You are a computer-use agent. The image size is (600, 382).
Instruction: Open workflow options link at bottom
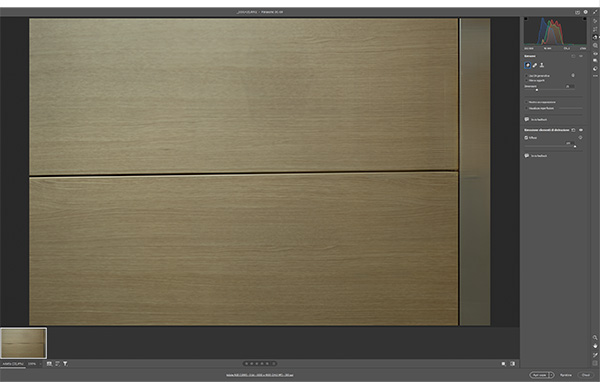(x=260, y=375)
